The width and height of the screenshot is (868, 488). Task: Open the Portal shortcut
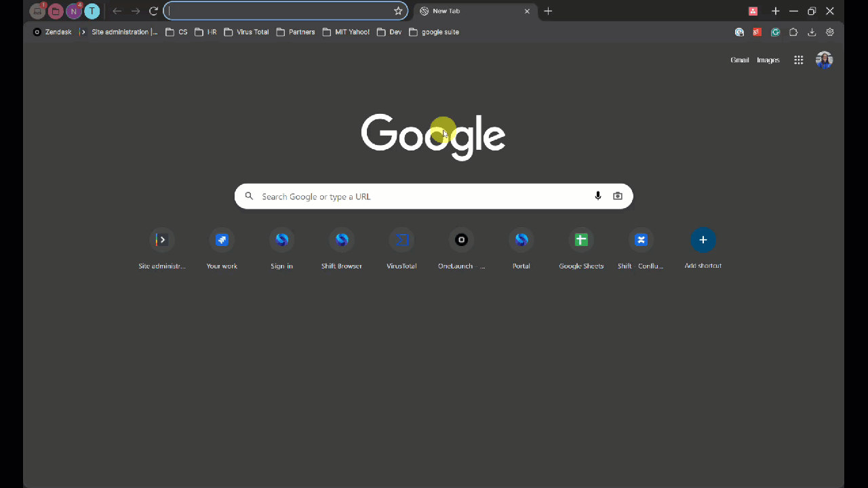[x=521, y=248]
